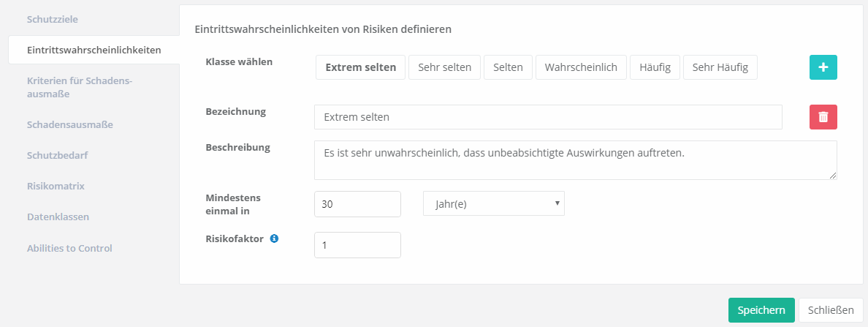
Task: Open the Datenklassen sidebar item
Action: tap(58, 217)
